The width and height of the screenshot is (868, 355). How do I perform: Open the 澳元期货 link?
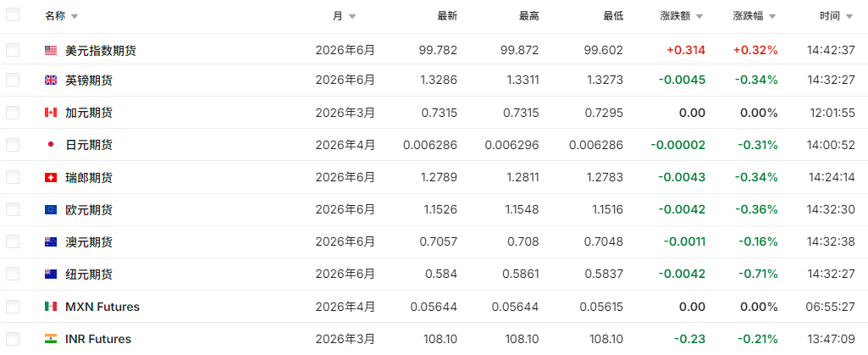click(x=89, y=242)
